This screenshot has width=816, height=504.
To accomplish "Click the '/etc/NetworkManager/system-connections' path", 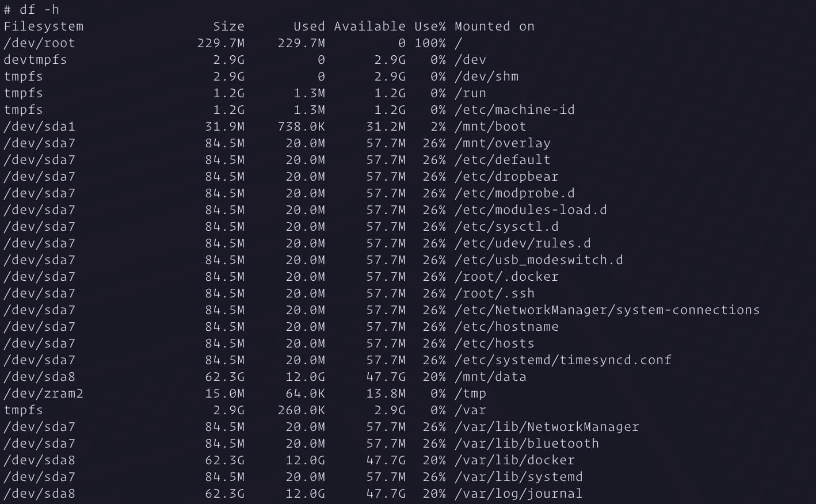I will tap(607, 310).
